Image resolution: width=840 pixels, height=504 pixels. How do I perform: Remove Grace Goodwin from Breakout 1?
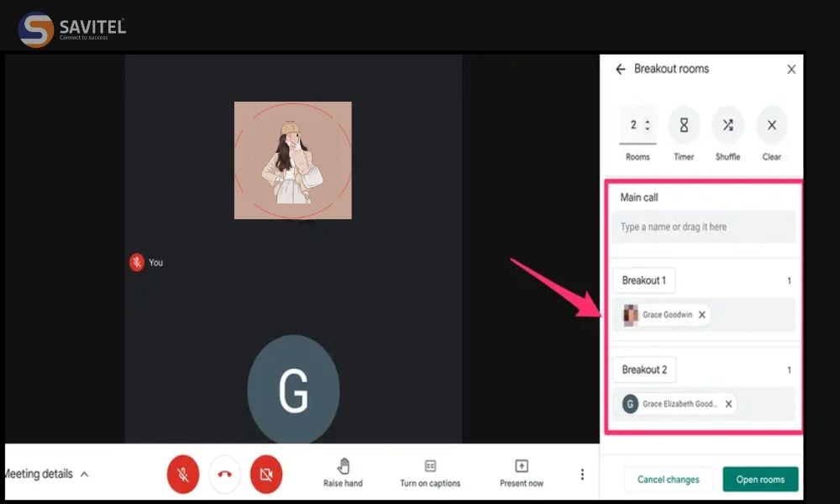(701, 315)
